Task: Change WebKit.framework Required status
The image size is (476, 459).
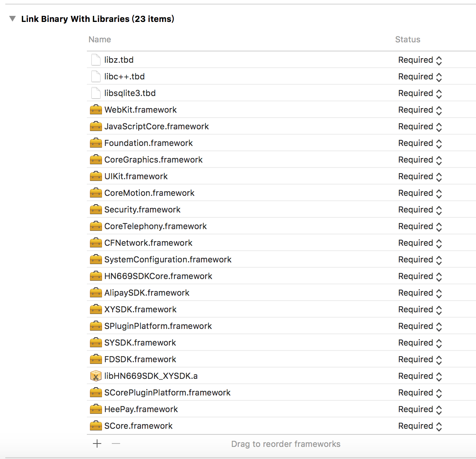Action: [420, 110]
